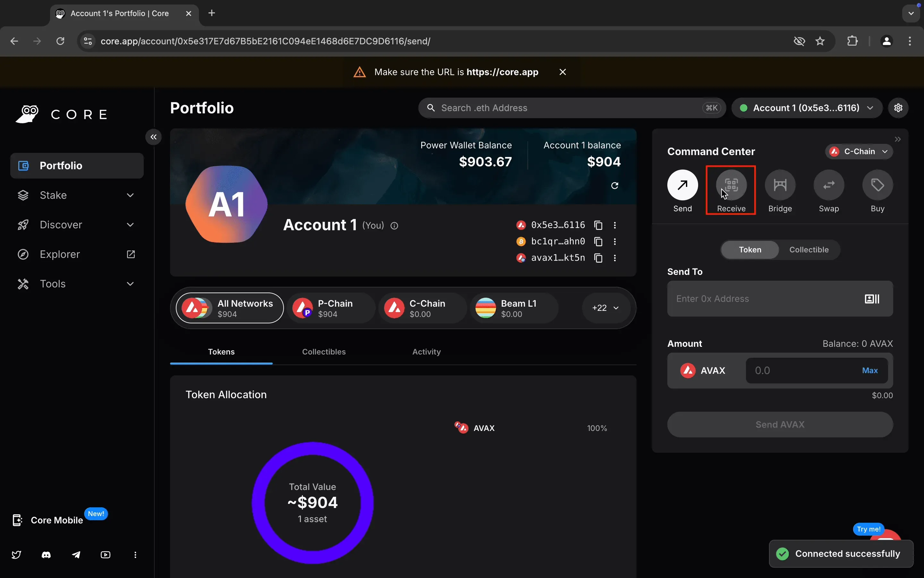Open the settings gear in Core
Image resolution: width=924 pixels, height=578 pixels.
(x=898, y=108)
